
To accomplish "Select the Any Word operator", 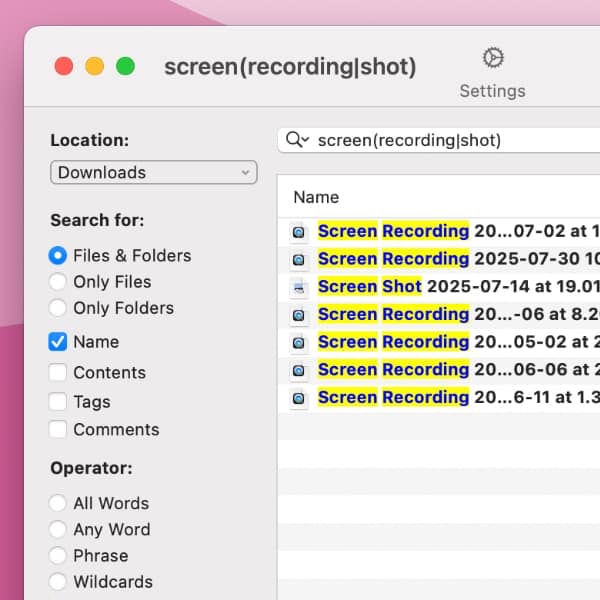I will coord(58,530).
